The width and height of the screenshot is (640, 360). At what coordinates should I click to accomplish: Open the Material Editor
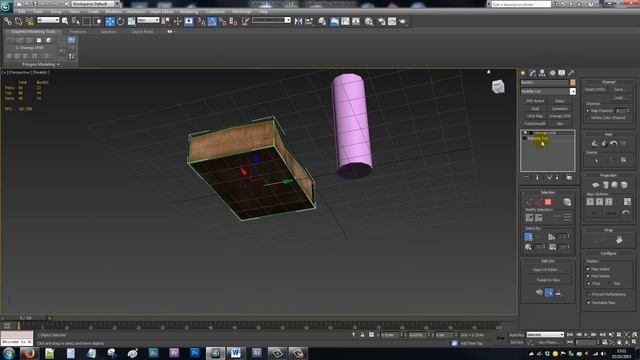pos(369,21)
